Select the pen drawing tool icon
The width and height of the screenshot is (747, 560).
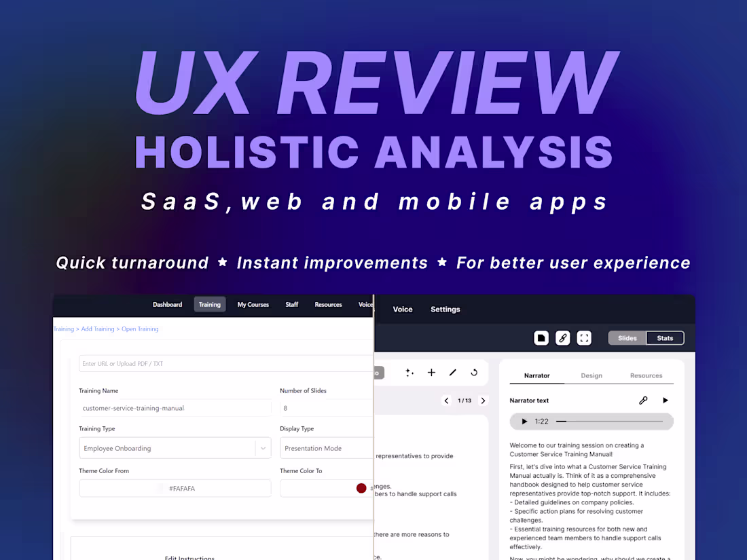[453, 373]
